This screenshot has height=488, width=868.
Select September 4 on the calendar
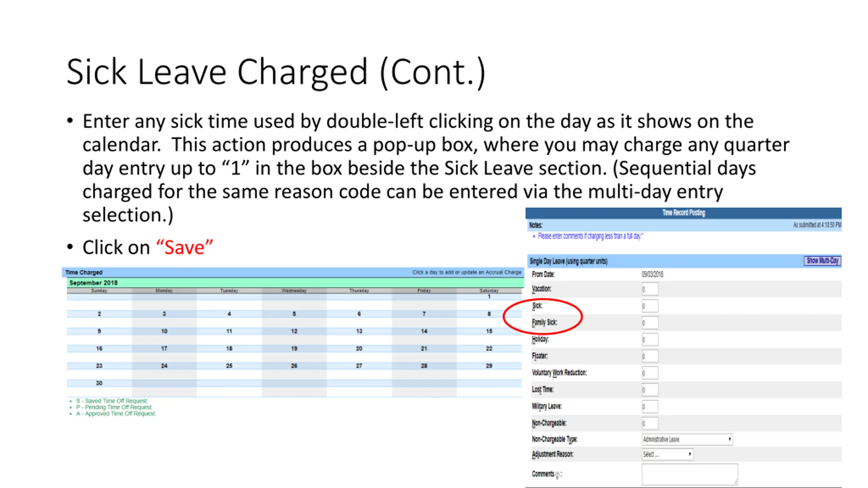229,314
